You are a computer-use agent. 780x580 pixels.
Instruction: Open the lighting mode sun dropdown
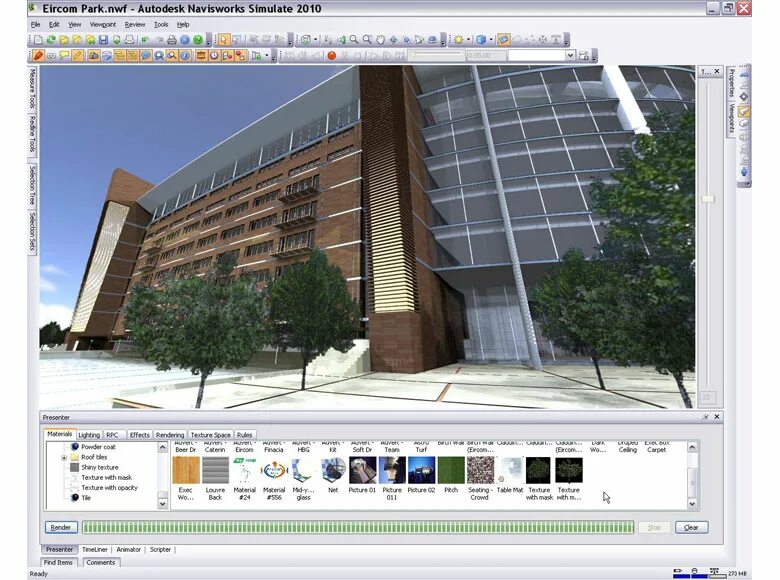[x=468, y=40]
